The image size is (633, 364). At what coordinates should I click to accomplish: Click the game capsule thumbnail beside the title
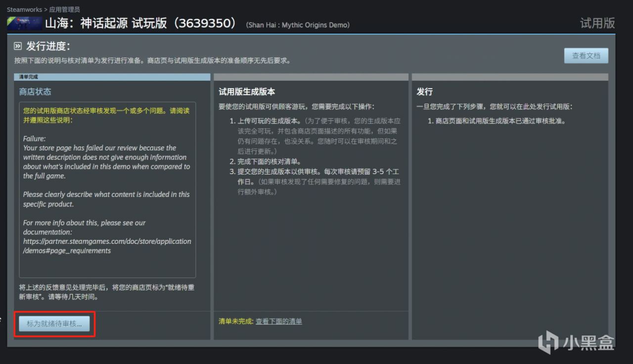[x=24, y=23]
